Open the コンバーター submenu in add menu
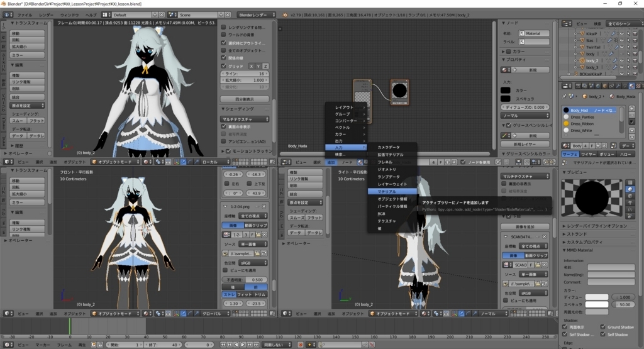The image size is (644, 349). 346,121
